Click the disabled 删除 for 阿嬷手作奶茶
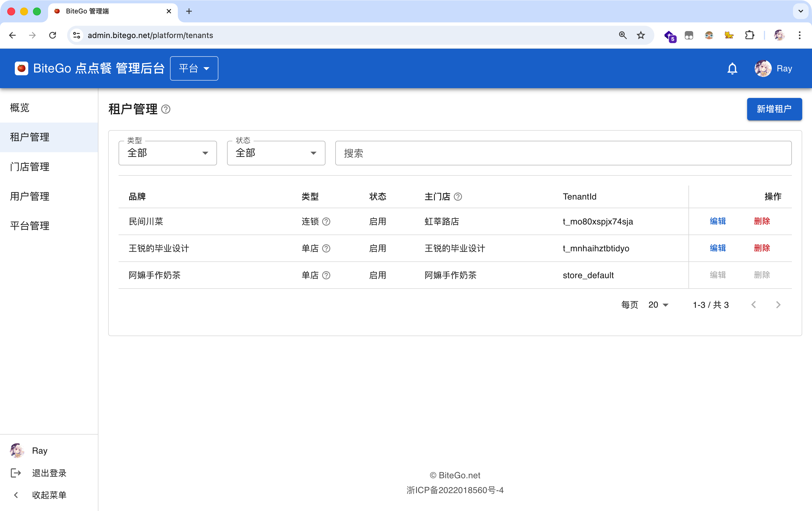The width and height of the screenshot is (812, 511). point(762,275)
